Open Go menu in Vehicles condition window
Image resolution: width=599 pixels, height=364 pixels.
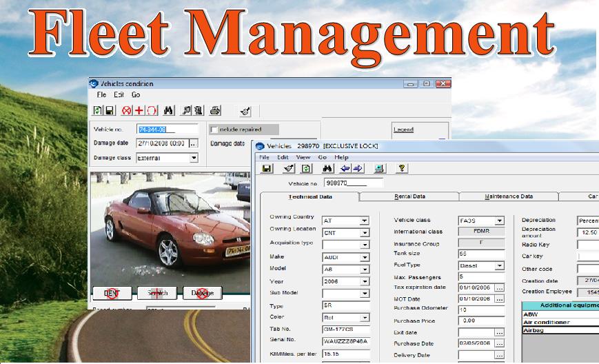136,94
